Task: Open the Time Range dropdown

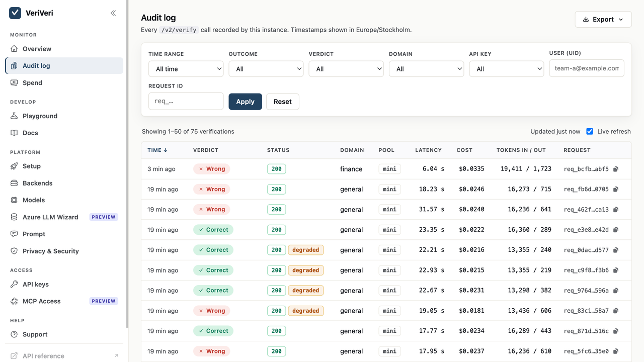Action: (x=186, y=69)
